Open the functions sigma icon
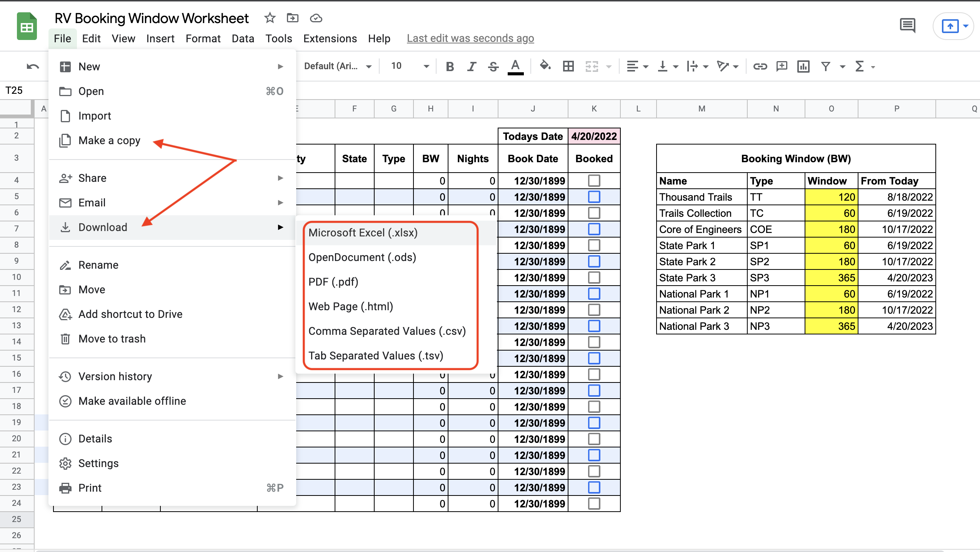This screenshot has height=552, width=980. click(859, 67)
